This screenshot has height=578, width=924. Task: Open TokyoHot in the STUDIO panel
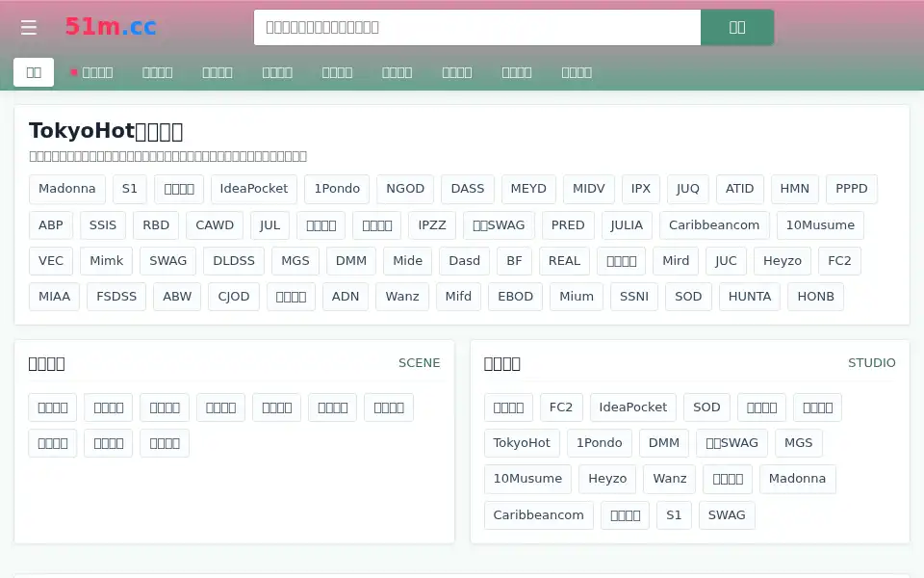(522, 443)
